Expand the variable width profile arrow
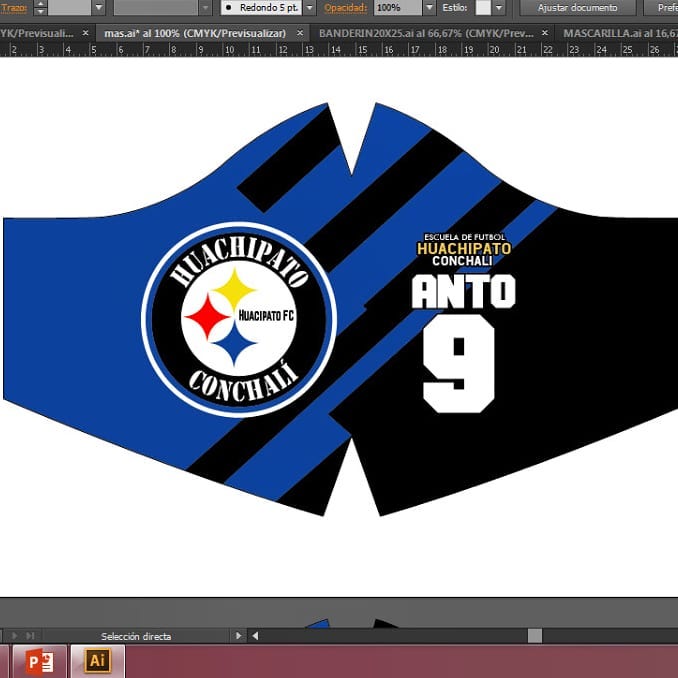 [x=206, y=7]
